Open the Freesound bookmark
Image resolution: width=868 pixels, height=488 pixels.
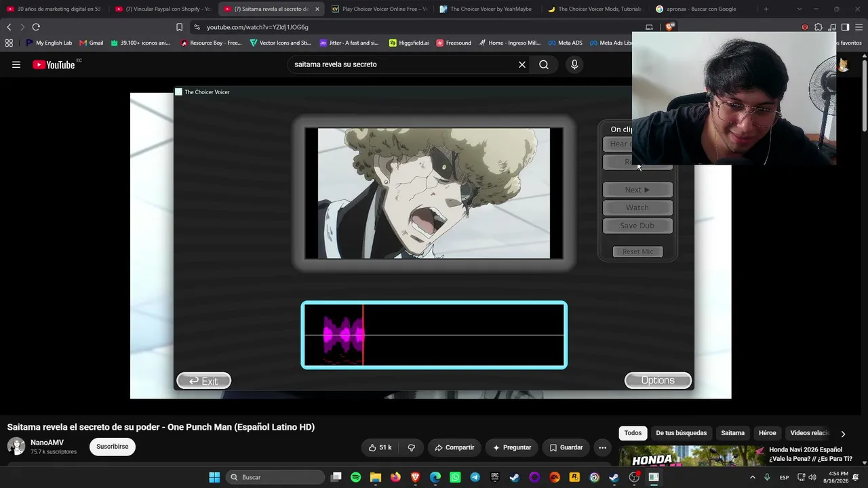[454, 43]
